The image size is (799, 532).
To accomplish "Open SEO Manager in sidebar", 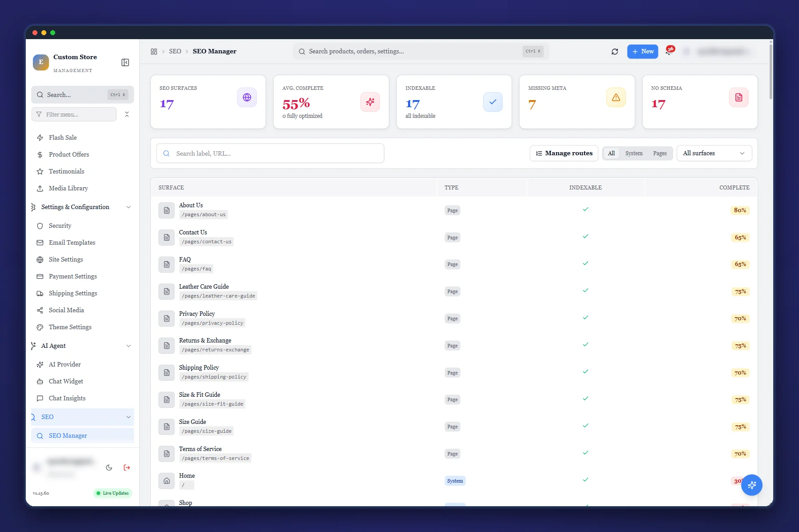I will coord(82,436).
